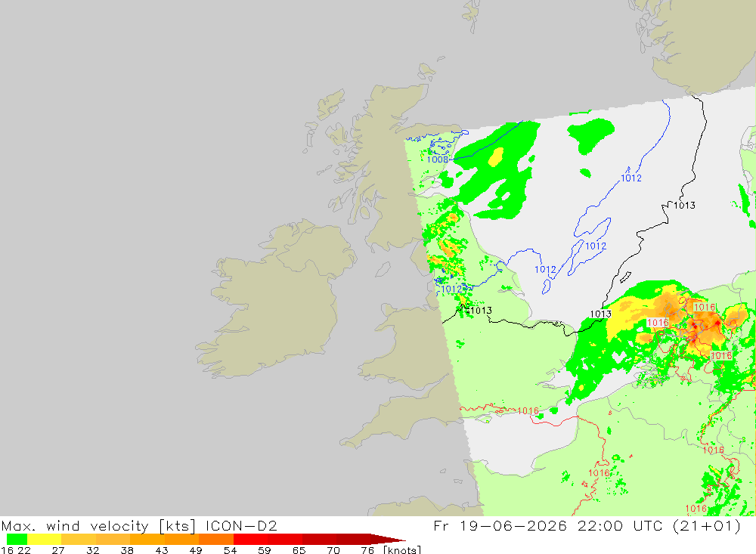Click the "(21+01)" forecast offset text

point(707,525)
